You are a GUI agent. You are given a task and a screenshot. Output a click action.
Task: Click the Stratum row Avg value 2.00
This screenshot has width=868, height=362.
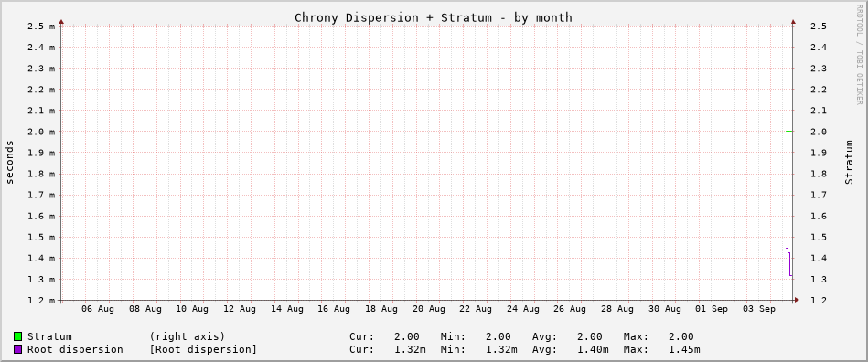pos(590,336)
